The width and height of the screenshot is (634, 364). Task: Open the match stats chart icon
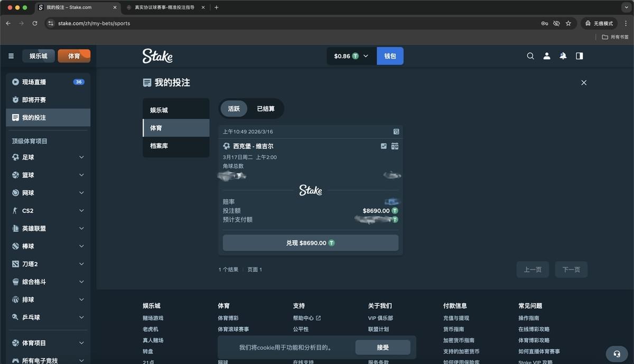[x=384, y=146]
